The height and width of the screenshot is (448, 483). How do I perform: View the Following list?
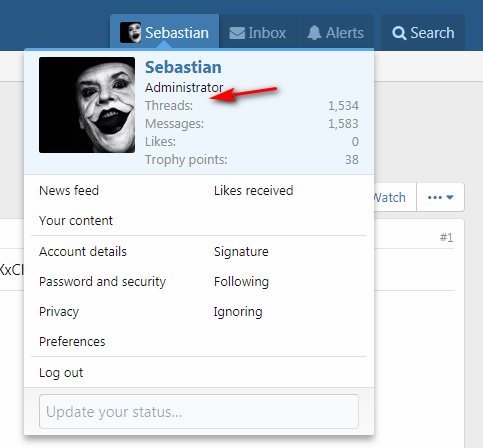tap(241, 282)
